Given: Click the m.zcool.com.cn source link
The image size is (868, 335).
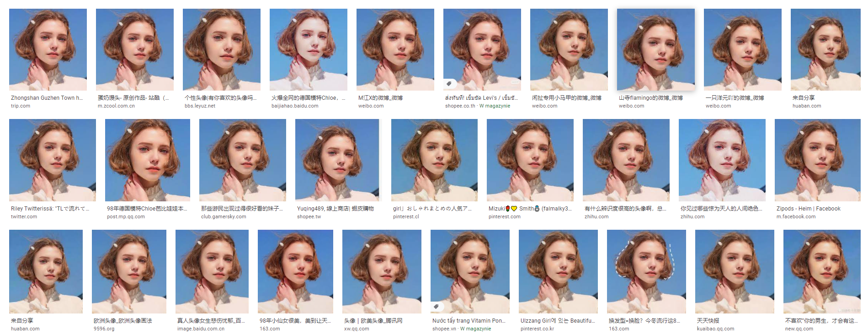Looking at the screenshot, I should pyautogui.click(x=116, y=106).
